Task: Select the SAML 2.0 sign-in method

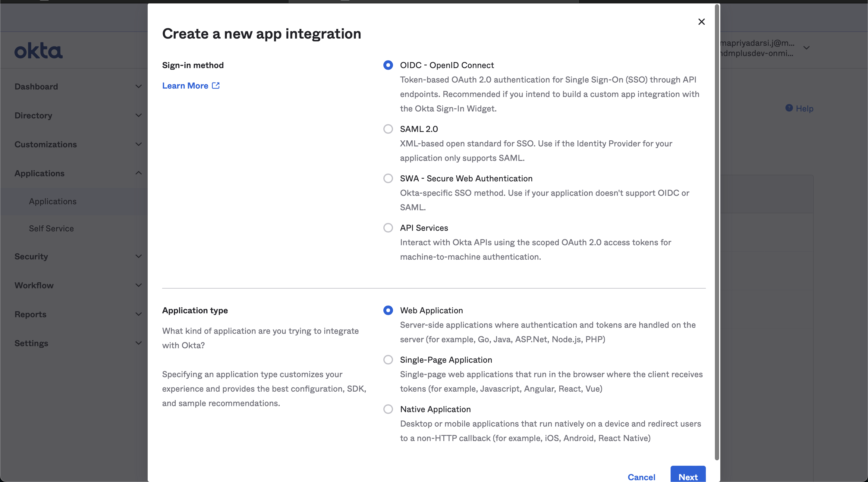Action: point(388,129)
